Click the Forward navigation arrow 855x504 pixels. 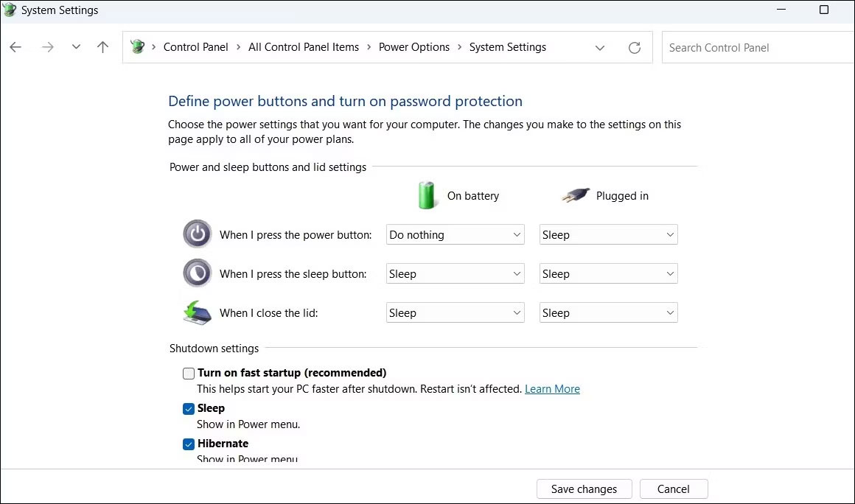[48, 47]
